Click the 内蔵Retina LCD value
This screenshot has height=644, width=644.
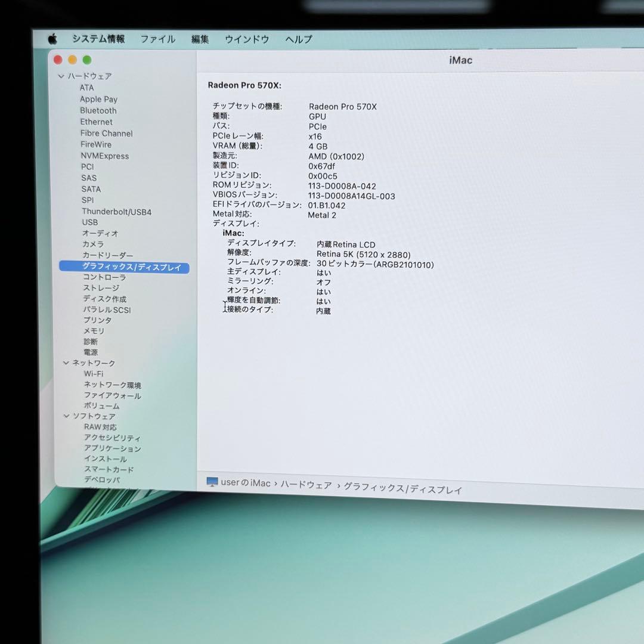[346, 244]
